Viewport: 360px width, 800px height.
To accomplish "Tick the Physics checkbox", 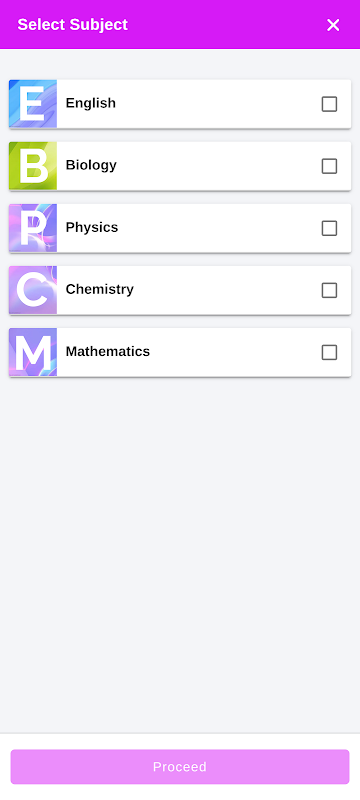I will pyautogui.click(x=329, y=228).
